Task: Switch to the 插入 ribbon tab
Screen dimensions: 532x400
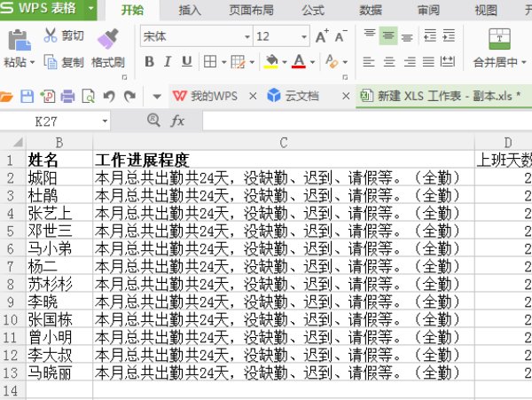Action: click(x=190, y=10)
